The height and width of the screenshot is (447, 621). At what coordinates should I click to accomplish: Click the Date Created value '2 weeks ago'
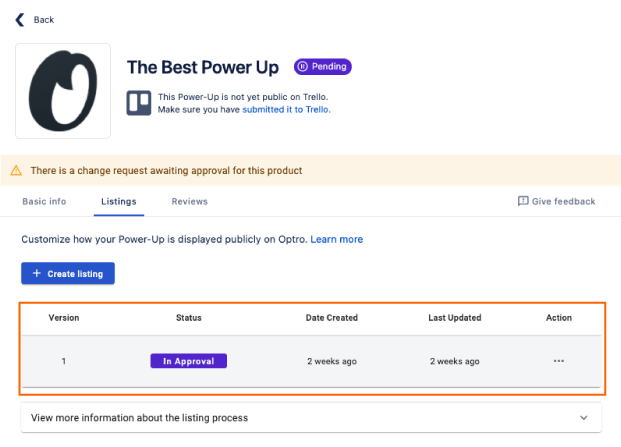[x=332, y=361]
